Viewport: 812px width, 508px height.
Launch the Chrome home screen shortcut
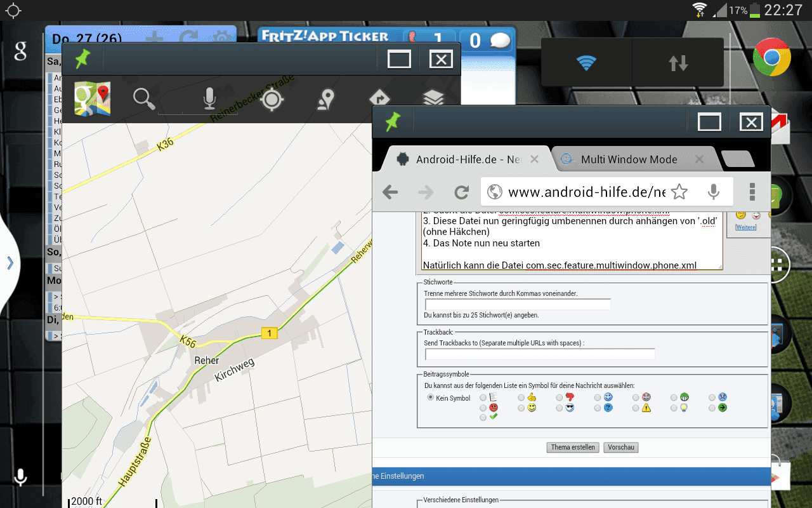tap(772, 57)
